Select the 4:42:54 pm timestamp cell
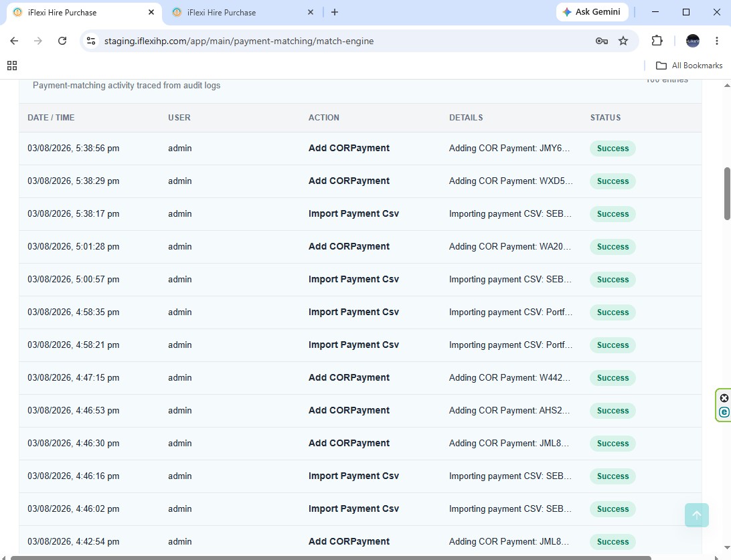Image resolution: width=731 pixels, height=560 pixels. point(73,541)
